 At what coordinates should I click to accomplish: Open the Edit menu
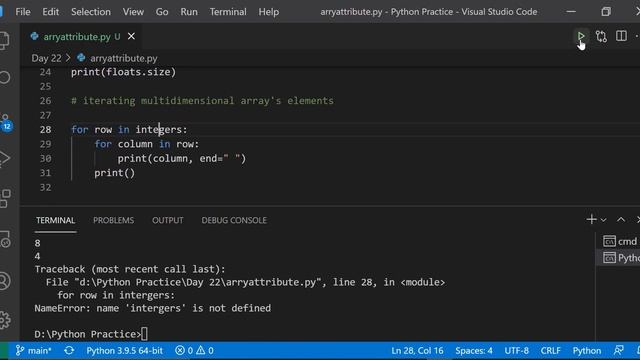pos(51,12)
